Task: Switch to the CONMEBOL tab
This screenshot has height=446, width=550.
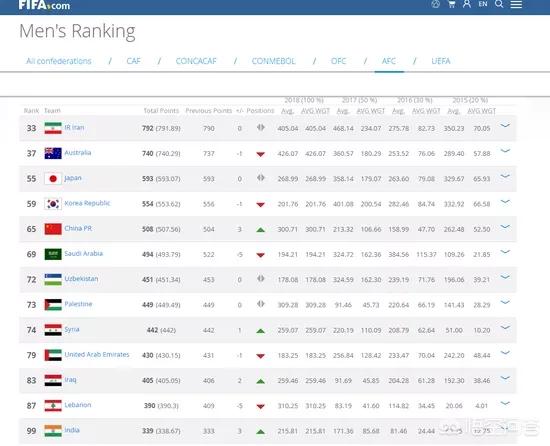Action: (274, 61)
